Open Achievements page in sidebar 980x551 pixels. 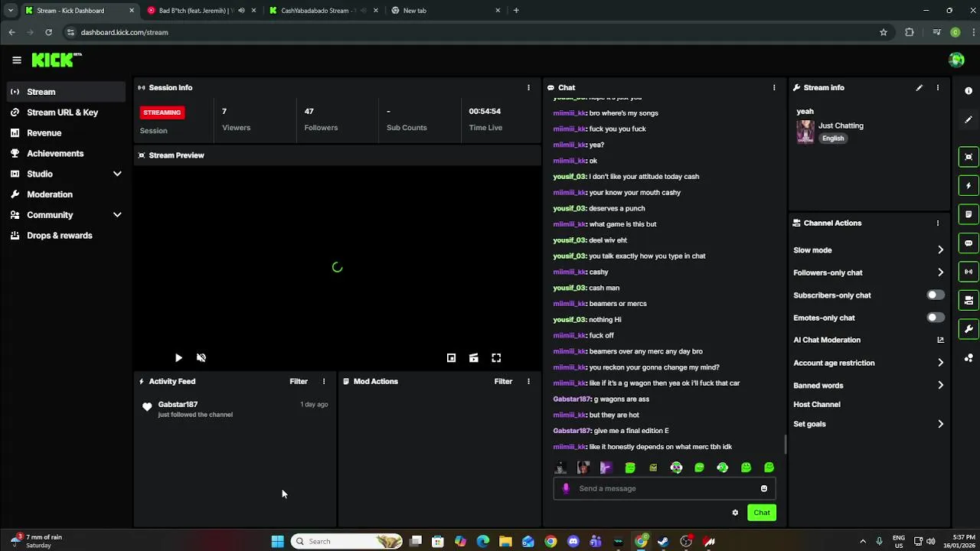[66, 153]
